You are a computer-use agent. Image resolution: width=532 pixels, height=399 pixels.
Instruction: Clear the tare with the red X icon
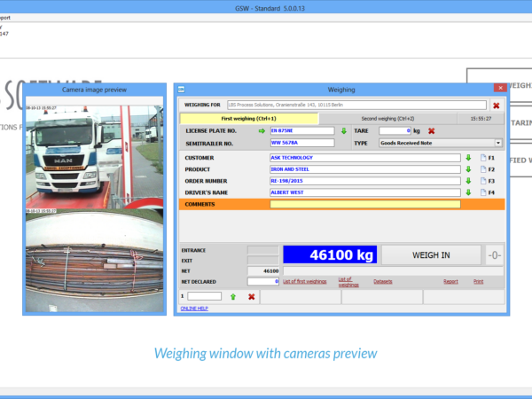(x=431, y=131)
